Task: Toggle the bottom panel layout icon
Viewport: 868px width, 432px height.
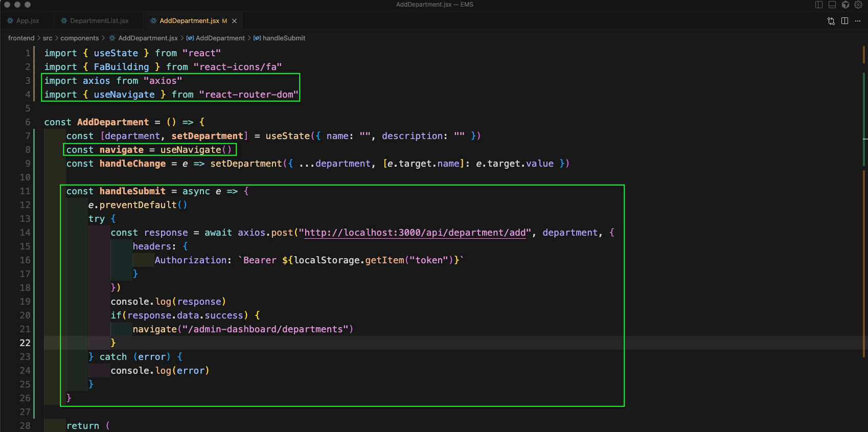Action: [832, 5]
